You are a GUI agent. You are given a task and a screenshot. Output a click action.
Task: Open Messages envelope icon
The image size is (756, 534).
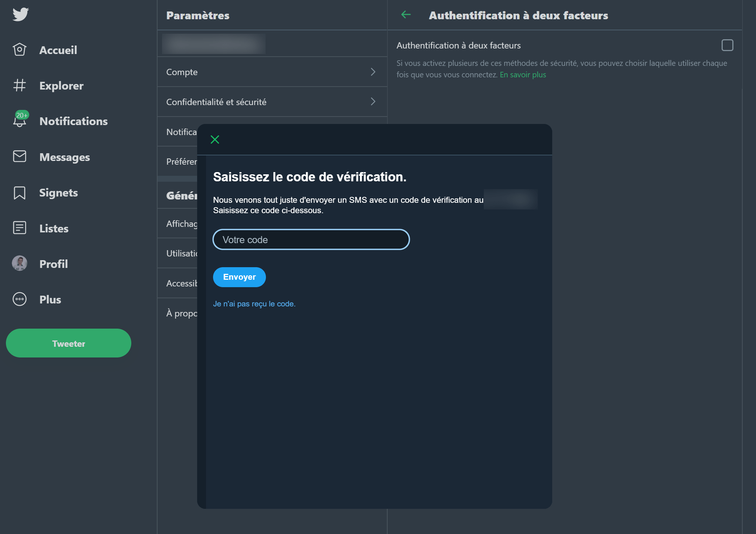point(20,157)
